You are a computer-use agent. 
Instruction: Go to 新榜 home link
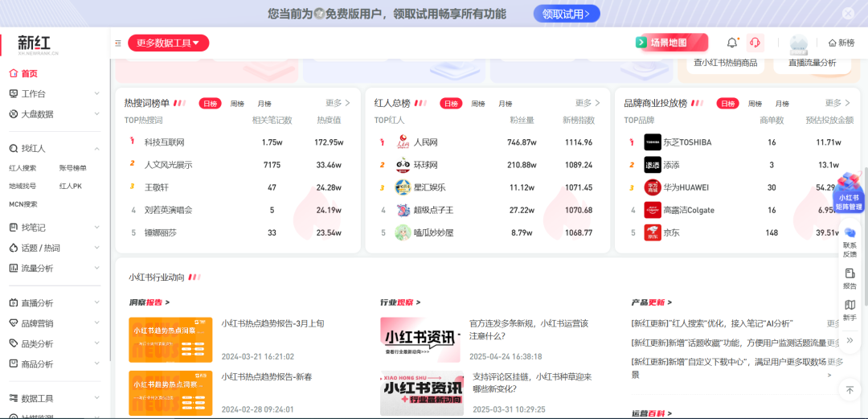coord(841,43)
